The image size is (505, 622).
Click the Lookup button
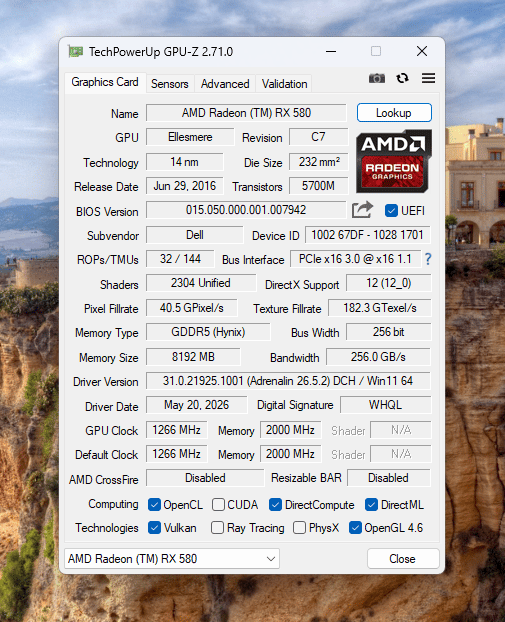point(394,113)
